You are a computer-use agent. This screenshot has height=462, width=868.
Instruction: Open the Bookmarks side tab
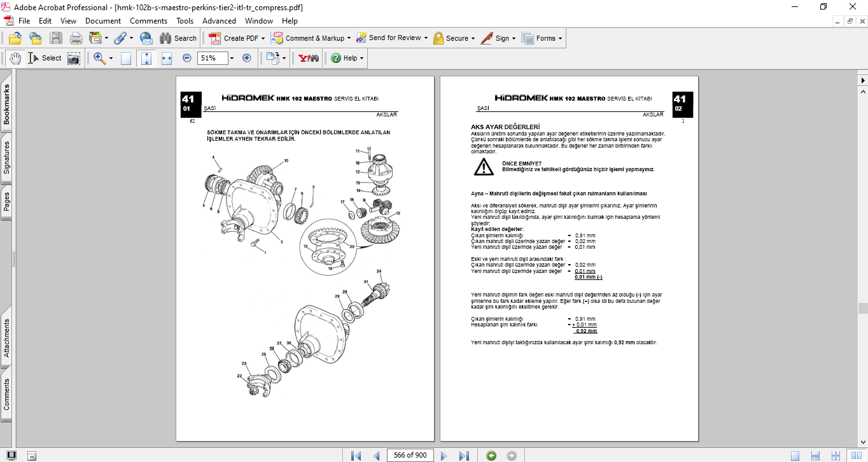[x=7, y=105]
